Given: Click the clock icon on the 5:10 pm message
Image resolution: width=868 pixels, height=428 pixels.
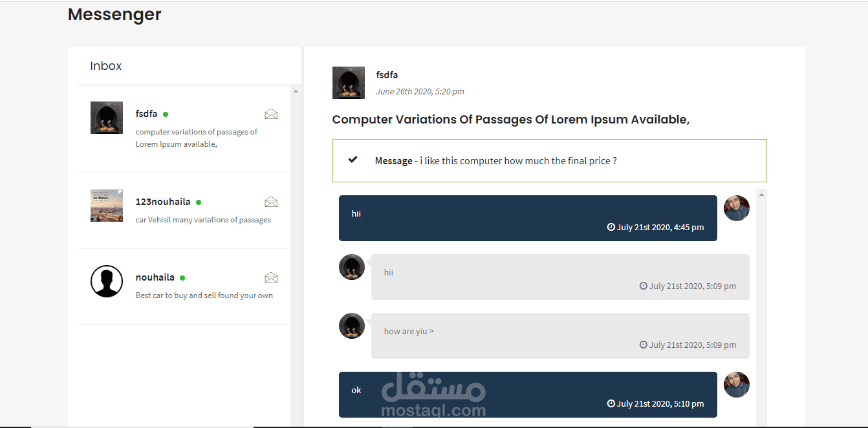Looking at the screenshot, I should [x=611, y=404].
